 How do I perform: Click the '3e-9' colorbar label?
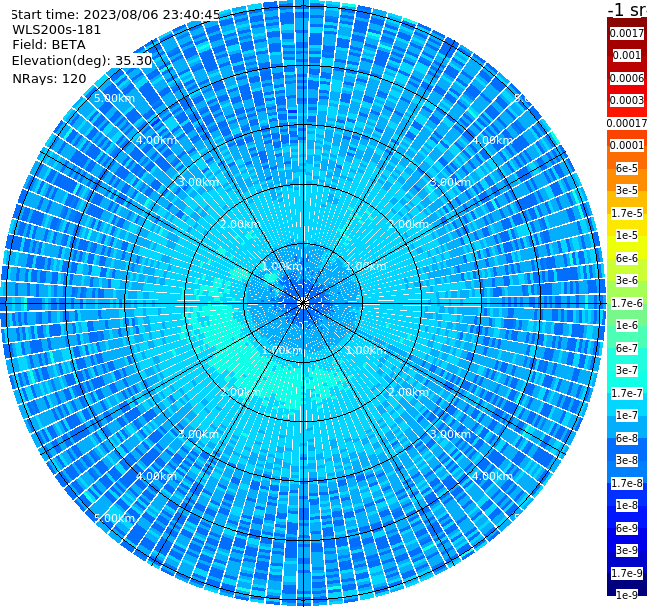pyautogui.click(x=627, y=550)
